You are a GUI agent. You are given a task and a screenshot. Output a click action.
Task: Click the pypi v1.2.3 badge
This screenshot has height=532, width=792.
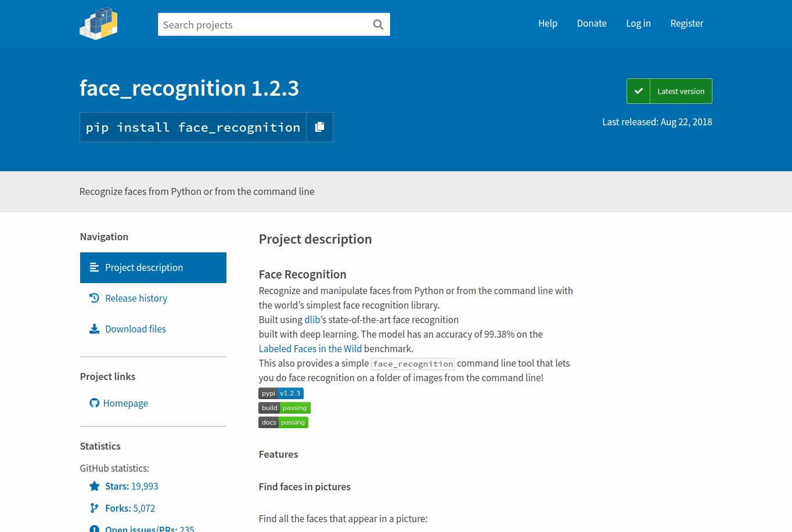281,393
